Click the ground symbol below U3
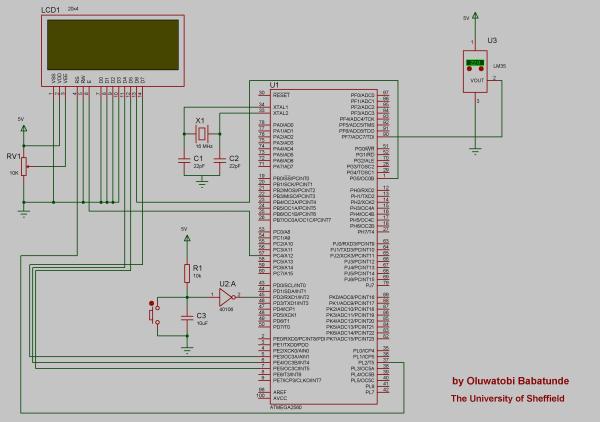Image resolution: width=600 pixels, height=422 pixels. point(475,151)
